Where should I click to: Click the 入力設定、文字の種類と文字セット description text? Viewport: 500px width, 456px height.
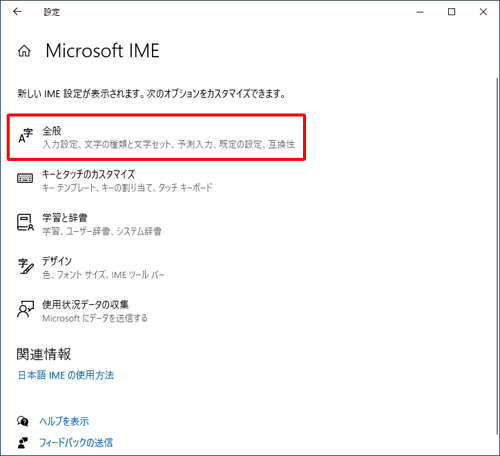click(x=169, y=144)
